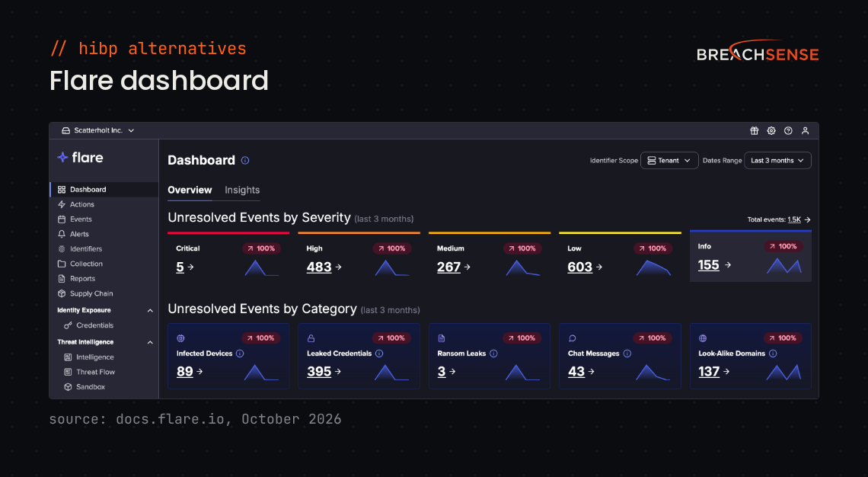Screen dimensions: 868x477
Task: Switch to the Overview tab
Action: pyautogui.click(x=190, y=190)
